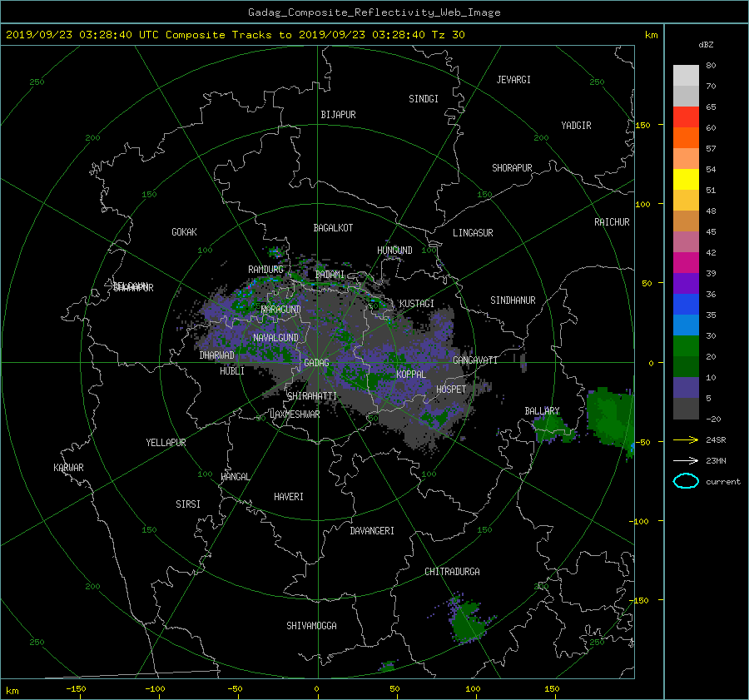
Task: Click the green radar echo east of Ballary
Action: pos(609,418)
